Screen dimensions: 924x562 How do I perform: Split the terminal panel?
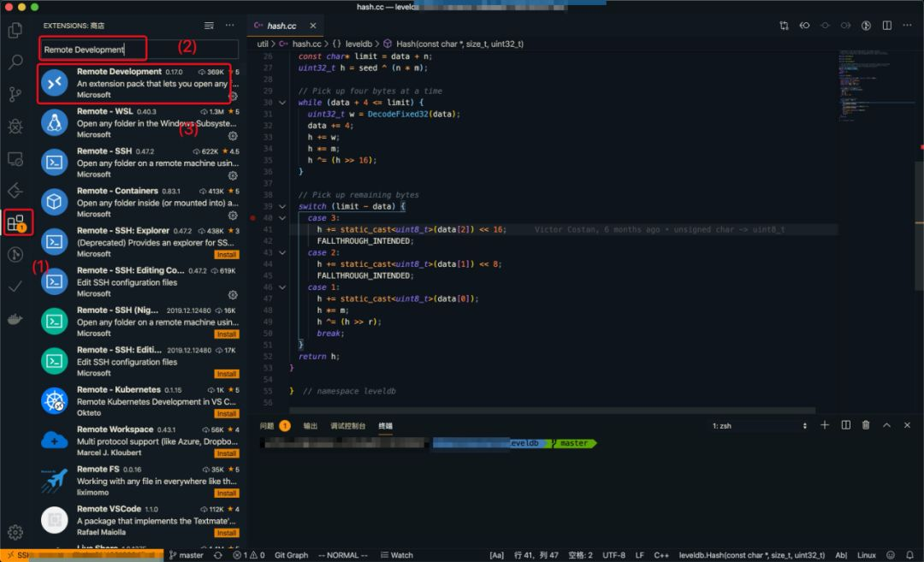click(845, 425)
